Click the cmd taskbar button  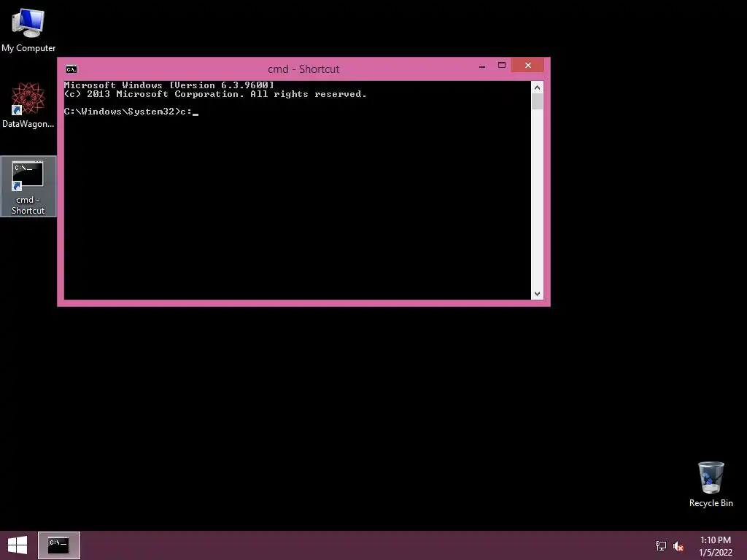tap(59, 545)
